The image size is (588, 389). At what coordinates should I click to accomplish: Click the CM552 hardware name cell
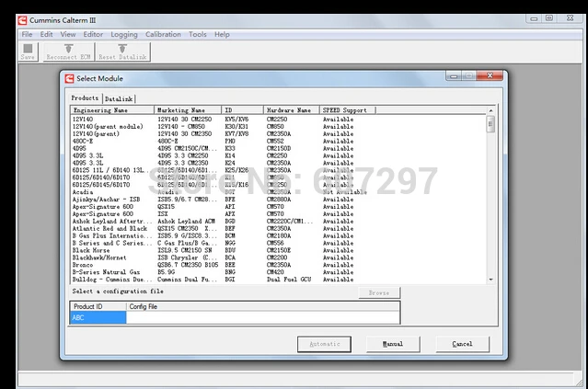pyautogui.click(x=275, y=142)
